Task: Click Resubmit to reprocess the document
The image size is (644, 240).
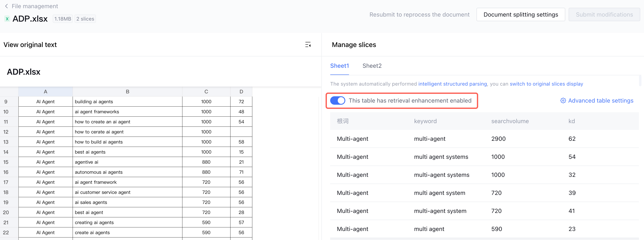Action: point(419,14)
